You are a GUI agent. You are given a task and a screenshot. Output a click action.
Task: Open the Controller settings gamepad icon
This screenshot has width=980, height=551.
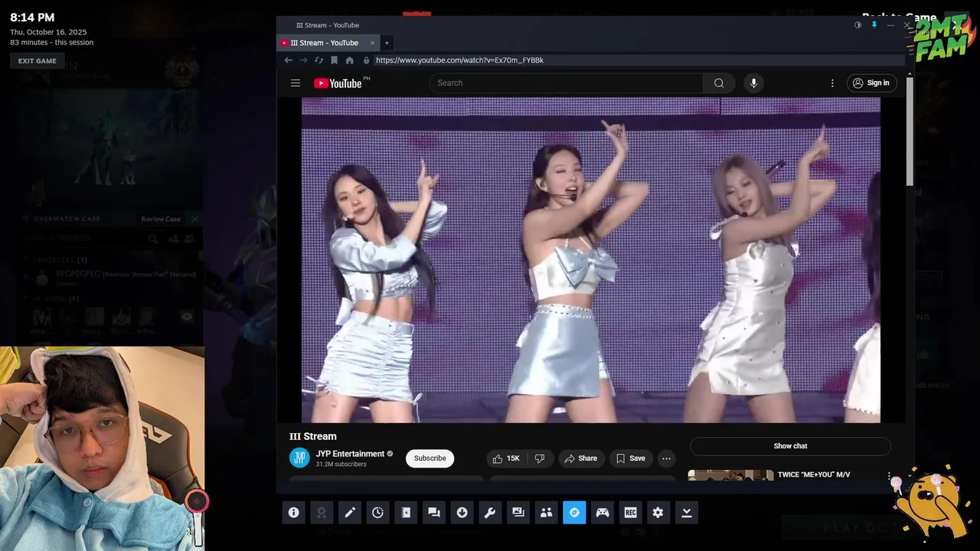click(603, 513)
